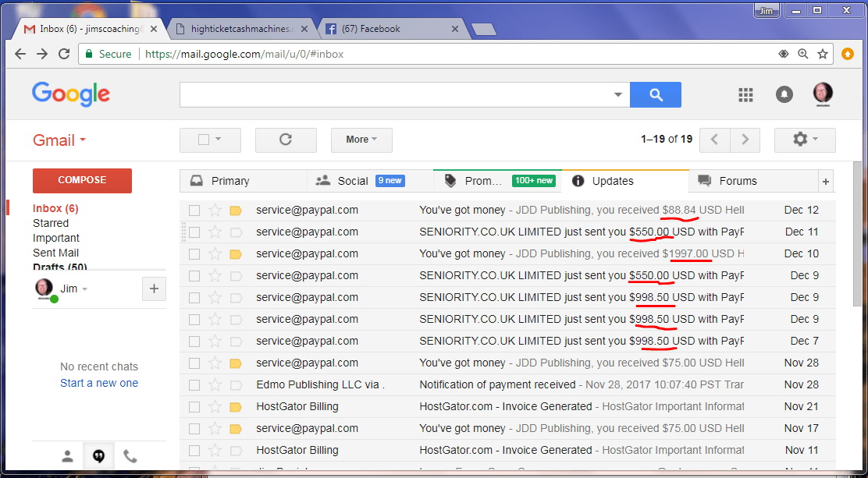Screen dimensions: 868x478
Task: Tick the checkbox for the Dec 7 SENIORITY.CO.UK email
Action: 194,342
